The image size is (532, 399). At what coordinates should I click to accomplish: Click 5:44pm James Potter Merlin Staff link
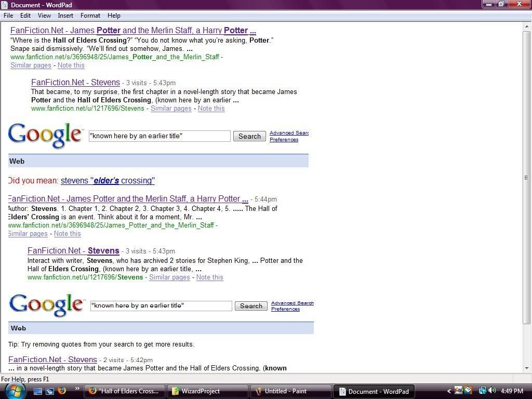click(128, 199)
